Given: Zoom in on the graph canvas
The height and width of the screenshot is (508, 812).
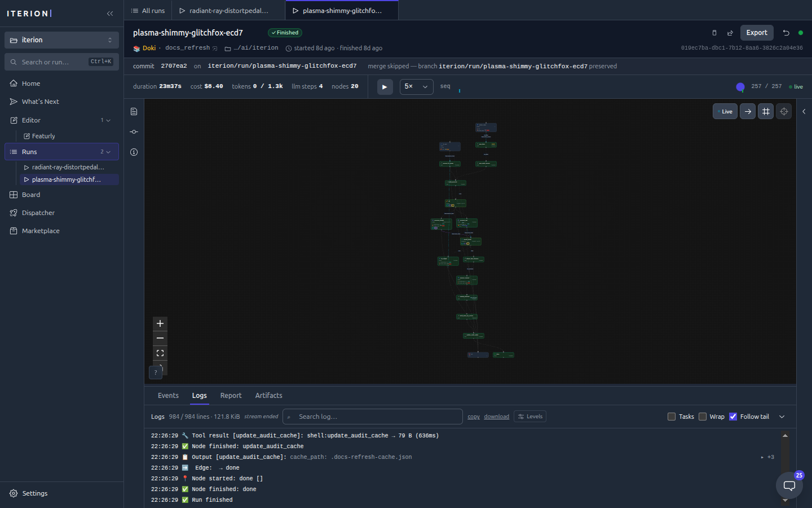Looking at the screenshot, I should (x=160, y=323).
